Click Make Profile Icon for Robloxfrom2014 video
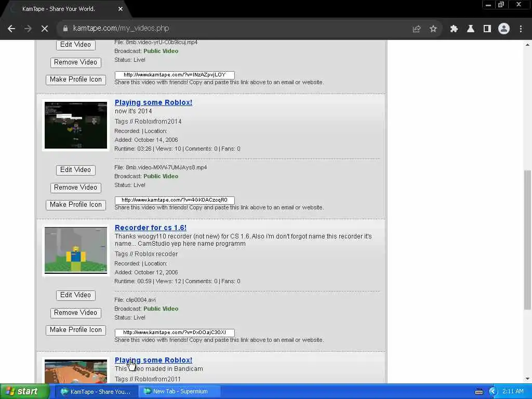Image resolution: width=532 pixels, height=399 pixels. point(76,205)
